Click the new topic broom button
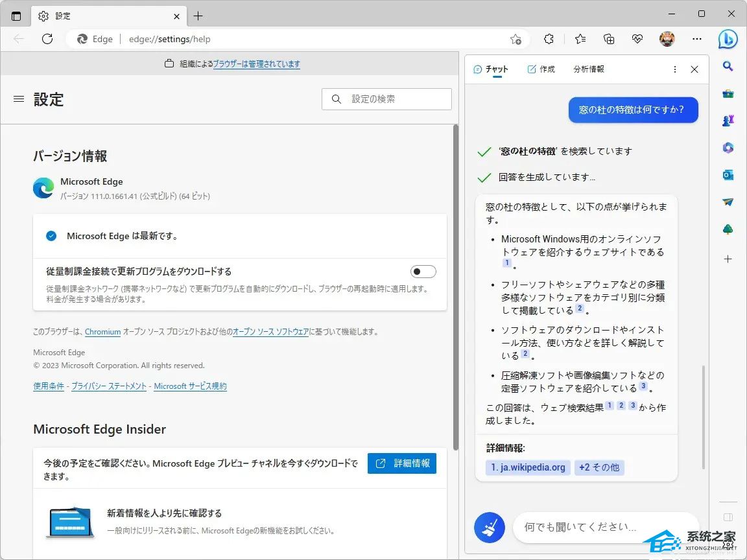 [489, 527]
